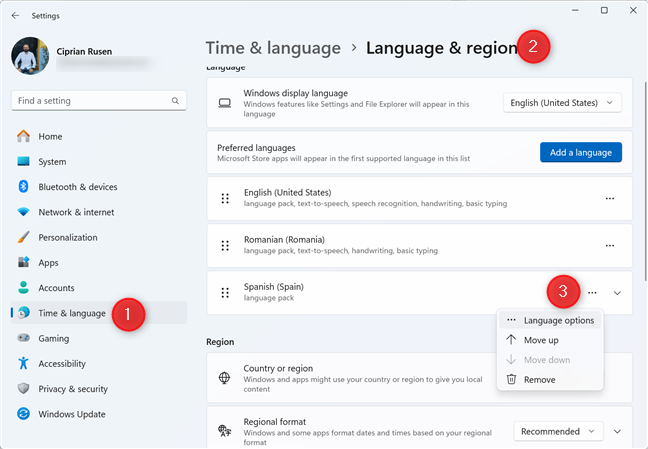Screen dimensions: 648x449
Task: Click the Add a language button
Action: (581, 153)
